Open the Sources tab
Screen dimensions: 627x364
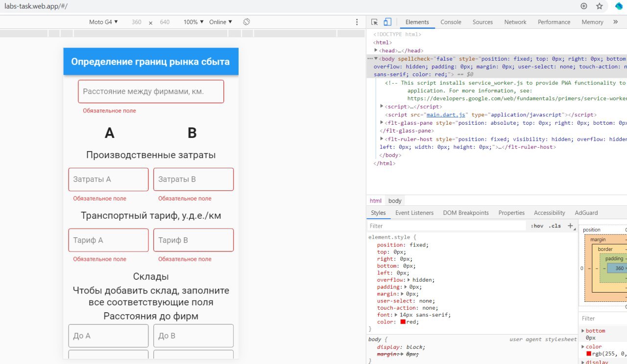coord(482,22)
